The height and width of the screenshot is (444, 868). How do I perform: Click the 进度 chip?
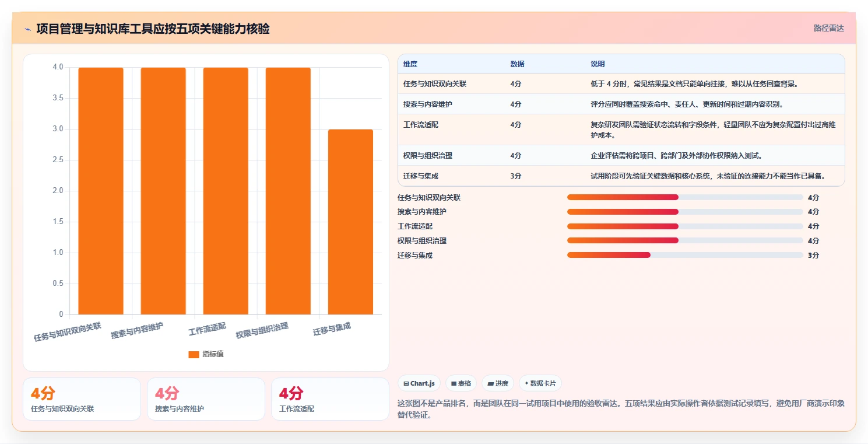(498, 383)
